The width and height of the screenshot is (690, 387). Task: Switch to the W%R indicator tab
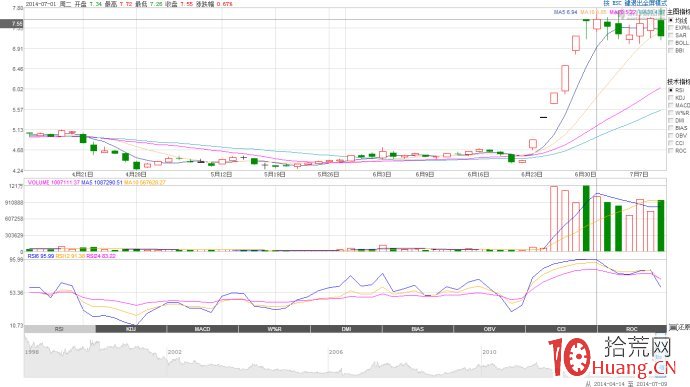(x=275, y=329)
